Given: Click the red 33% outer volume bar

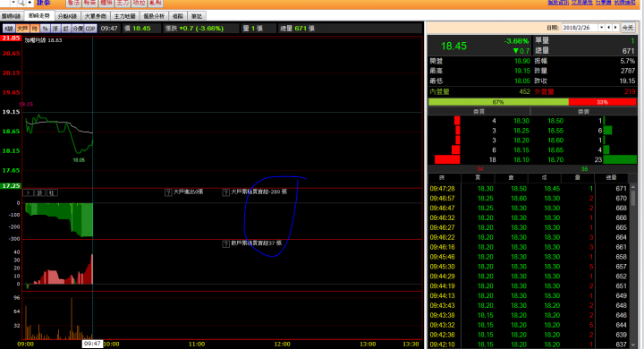Looking at the screenshot, I should pyautogui.click(x=603, y=102).
